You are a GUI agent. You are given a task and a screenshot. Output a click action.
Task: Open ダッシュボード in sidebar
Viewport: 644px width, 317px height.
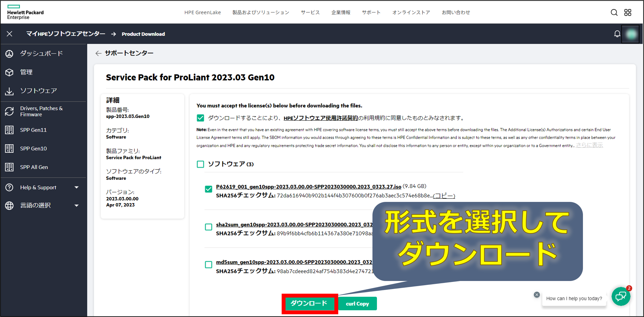point(41,53)
